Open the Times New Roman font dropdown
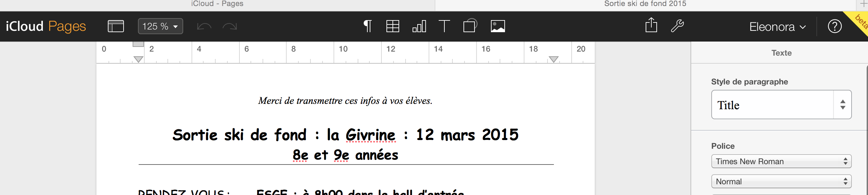Image resolution: width=868 pixels, height=195 pixels. [781, 161]
